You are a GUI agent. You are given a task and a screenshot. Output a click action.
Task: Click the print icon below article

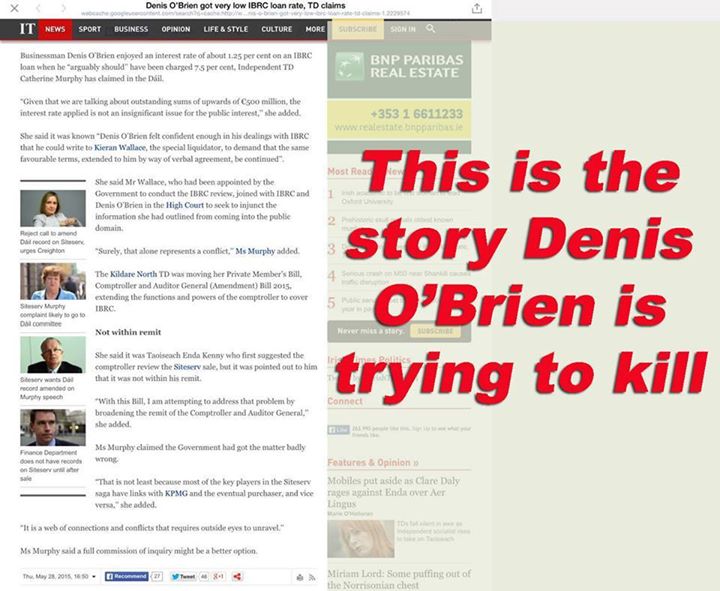(x=300, y=577)
